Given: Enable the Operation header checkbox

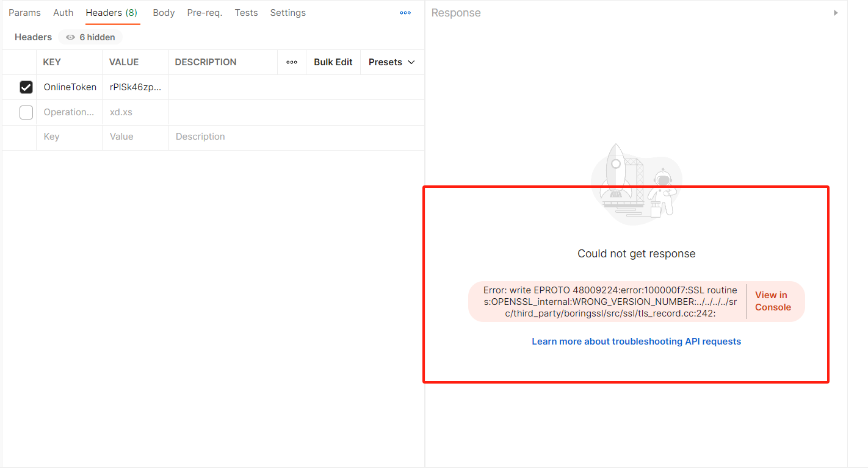Looking at the screenshot, I should click(26, 112).
